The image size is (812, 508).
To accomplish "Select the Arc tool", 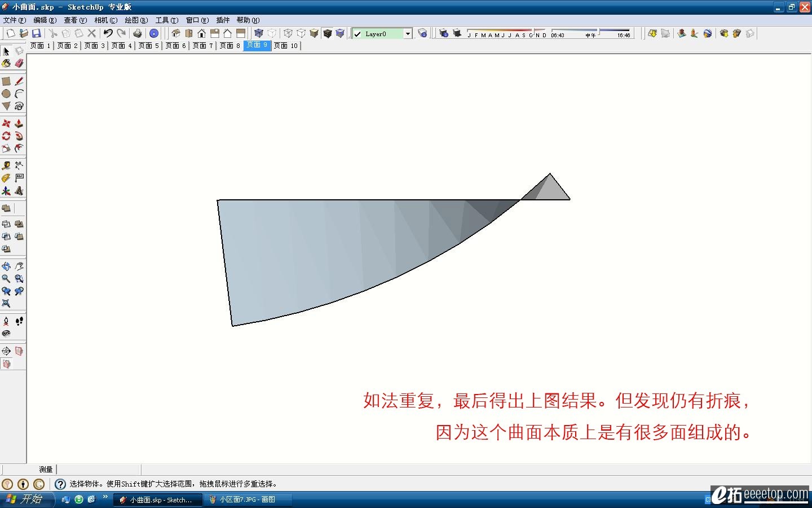I will [19, 94].
